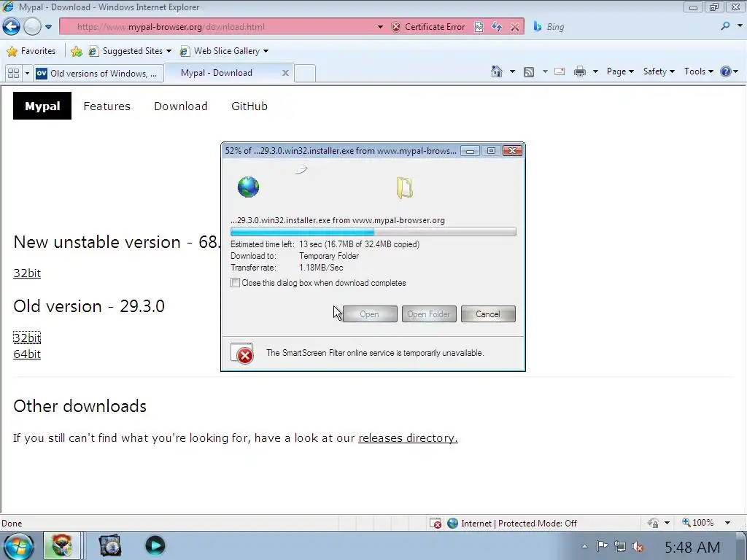Open Web Slice Gallery favorites item

(x=224, y=51)
